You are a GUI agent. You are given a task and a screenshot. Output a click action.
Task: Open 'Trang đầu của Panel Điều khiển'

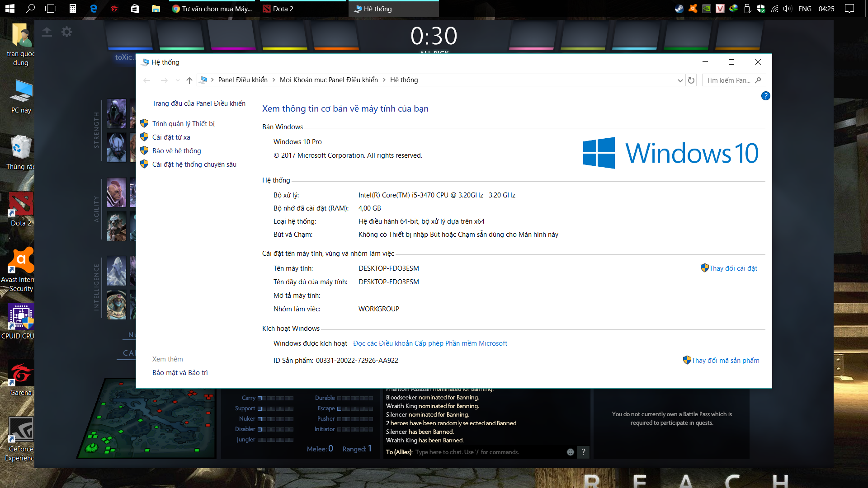click(199, 103)
